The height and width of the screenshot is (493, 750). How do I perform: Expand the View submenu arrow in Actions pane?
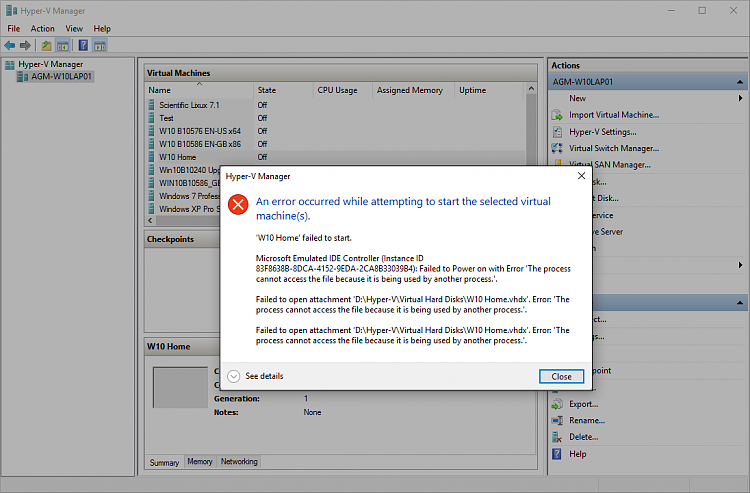click(x=740, y=265)
